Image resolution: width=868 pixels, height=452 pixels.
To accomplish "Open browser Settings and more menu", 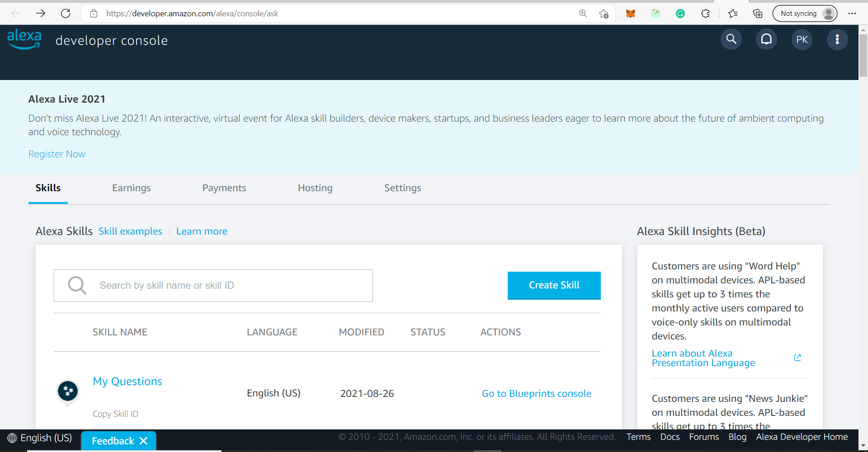I will pyautogui.click(x=852, y=14).
